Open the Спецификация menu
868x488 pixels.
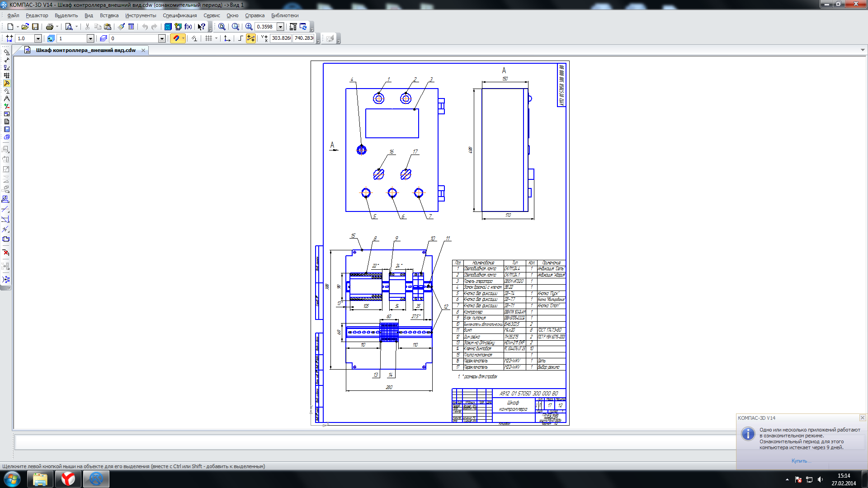(180, 15)
